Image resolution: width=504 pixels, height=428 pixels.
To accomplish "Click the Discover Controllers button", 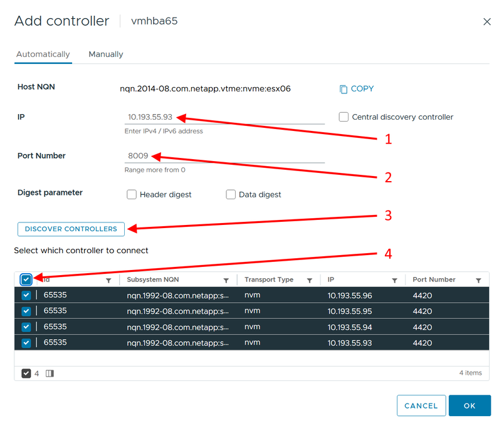I will pyautogui.click(x=71, y=229).
